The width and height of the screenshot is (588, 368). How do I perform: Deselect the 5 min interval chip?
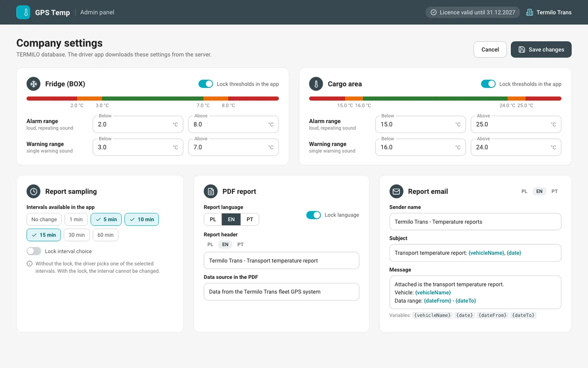[x=106, y=219]
